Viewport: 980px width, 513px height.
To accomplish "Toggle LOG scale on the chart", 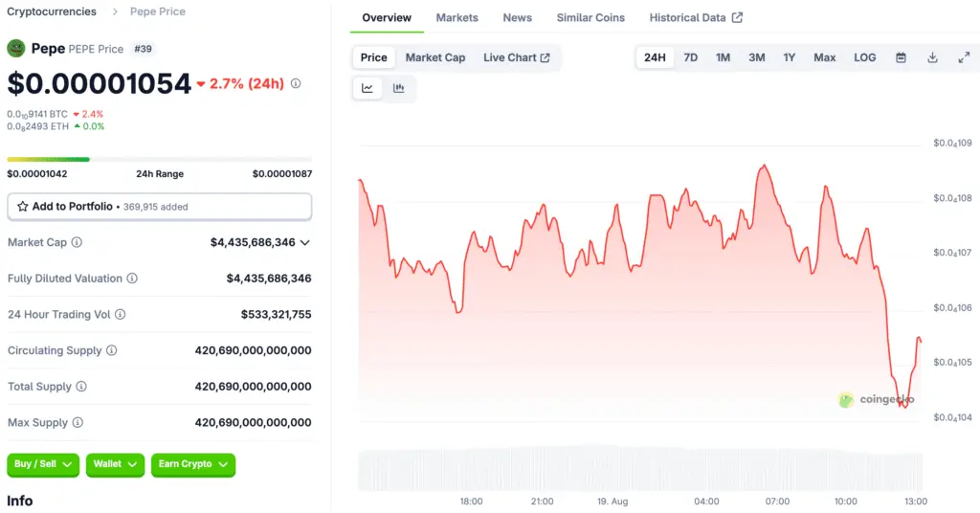I will tap(865, 57).
